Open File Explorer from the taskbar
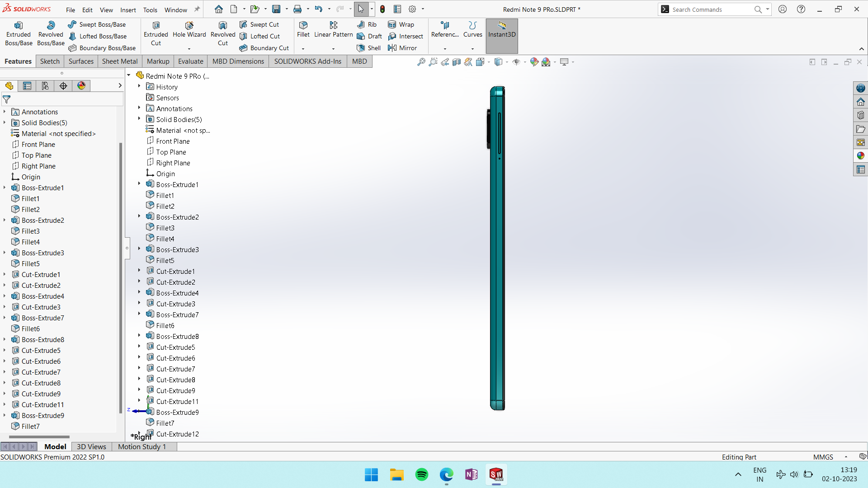Image resolution: width=868 pixels, height=488 pixels. (x=397, y=474)
